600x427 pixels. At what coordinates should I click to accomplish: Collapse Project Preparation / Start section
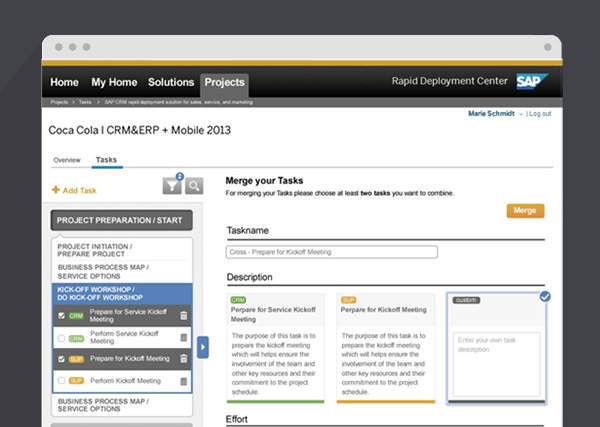coord(122,220)
